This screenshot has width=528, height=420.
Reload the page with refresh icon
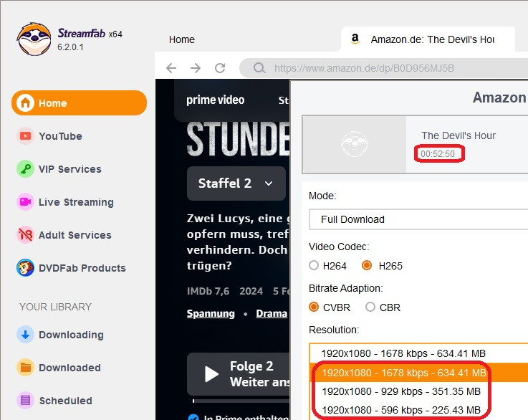coord(220,68)
